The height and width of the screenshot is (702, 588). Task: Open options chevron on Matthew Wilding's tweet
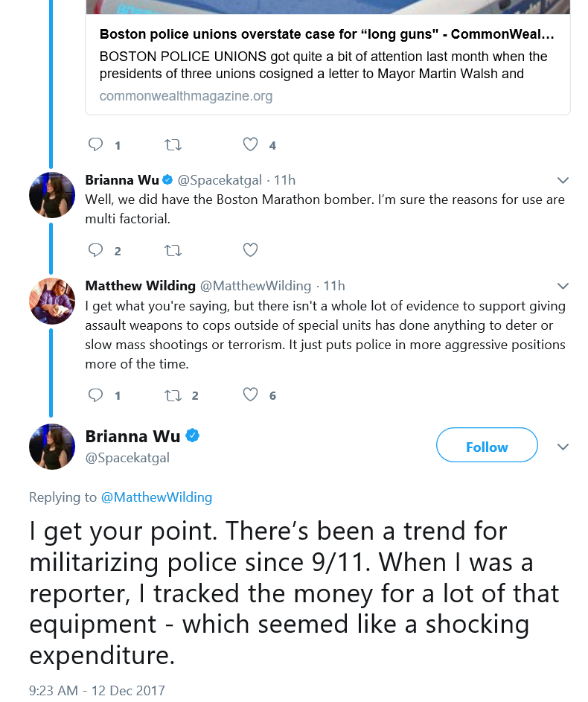point(563,286)
